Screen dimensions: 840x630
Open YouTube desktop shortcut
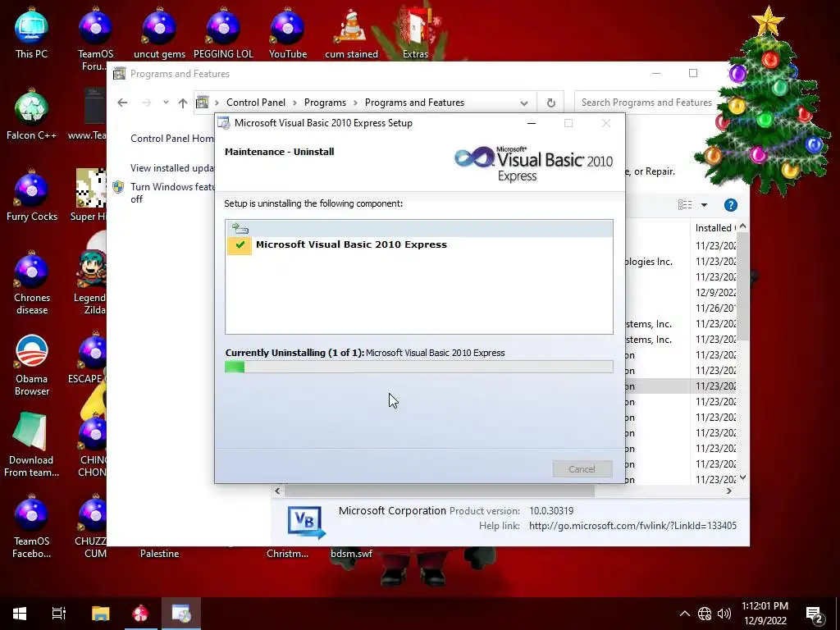pos(288,33)
